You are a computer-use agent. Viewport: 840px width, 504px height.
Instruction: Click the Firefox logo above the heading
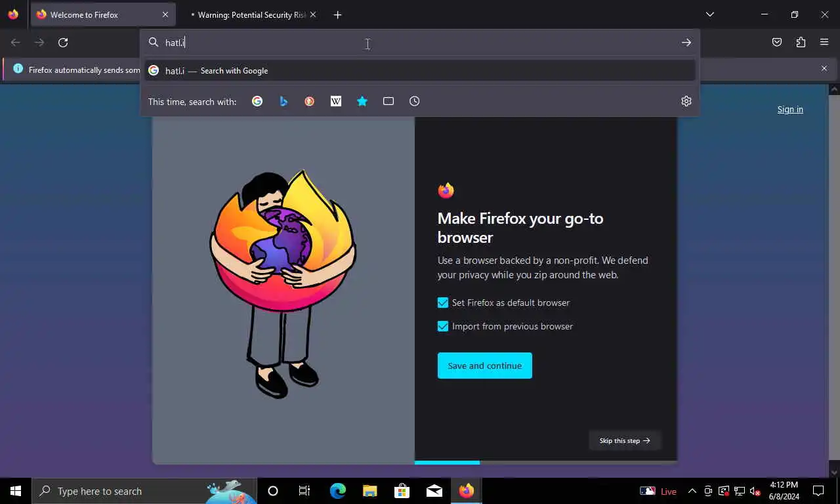click(x=446, y=190)
